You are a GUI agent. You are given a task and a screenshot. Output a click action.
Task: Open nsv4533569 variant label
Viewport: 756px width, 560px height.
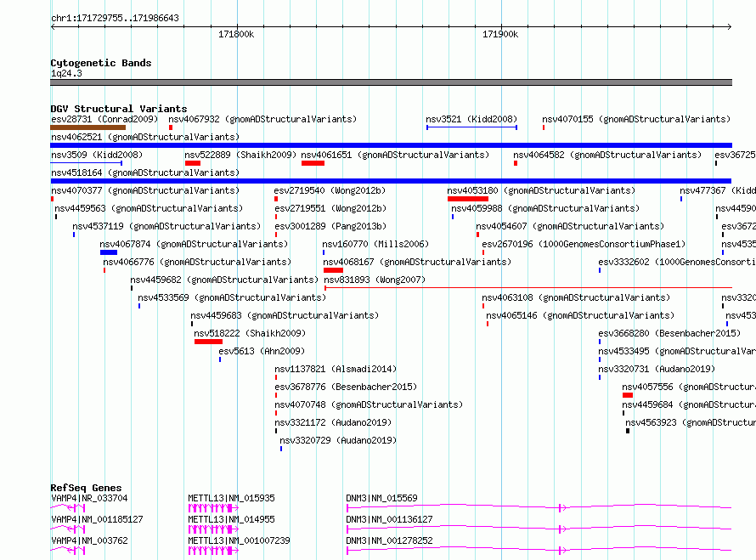(x=232, y=297)
